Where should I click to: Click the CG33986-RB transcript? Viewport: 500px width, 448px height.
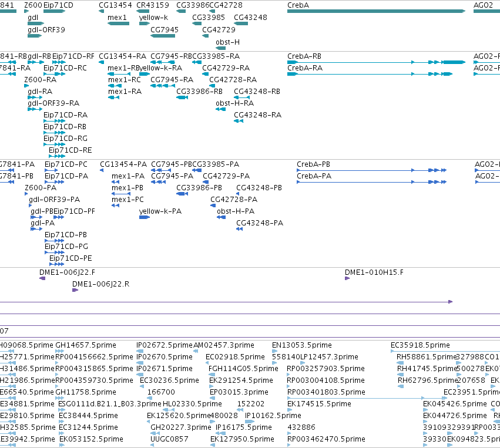(x=182, y=97)
